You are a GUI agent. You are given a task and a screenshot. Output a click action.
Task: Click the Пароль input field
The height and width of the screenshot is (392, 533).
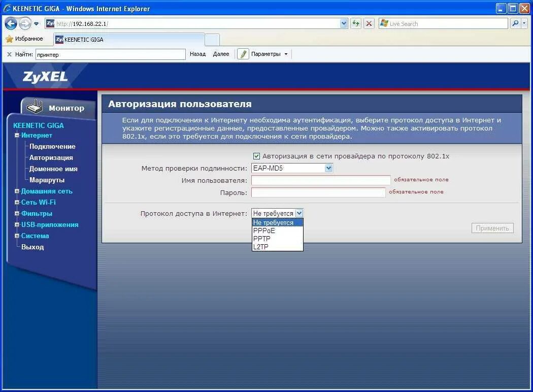(318, 192)
